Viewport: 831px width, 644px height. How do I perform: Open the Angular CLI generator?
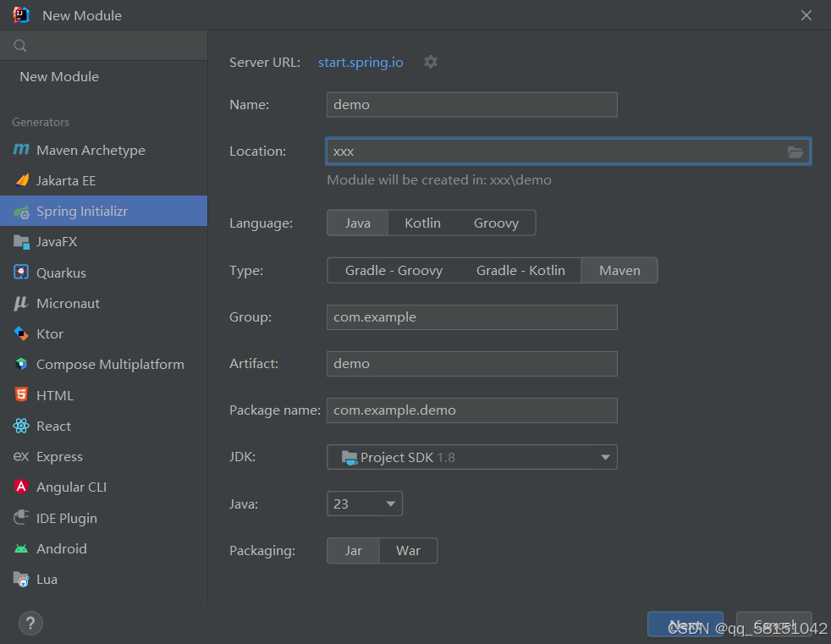point(69,487)
